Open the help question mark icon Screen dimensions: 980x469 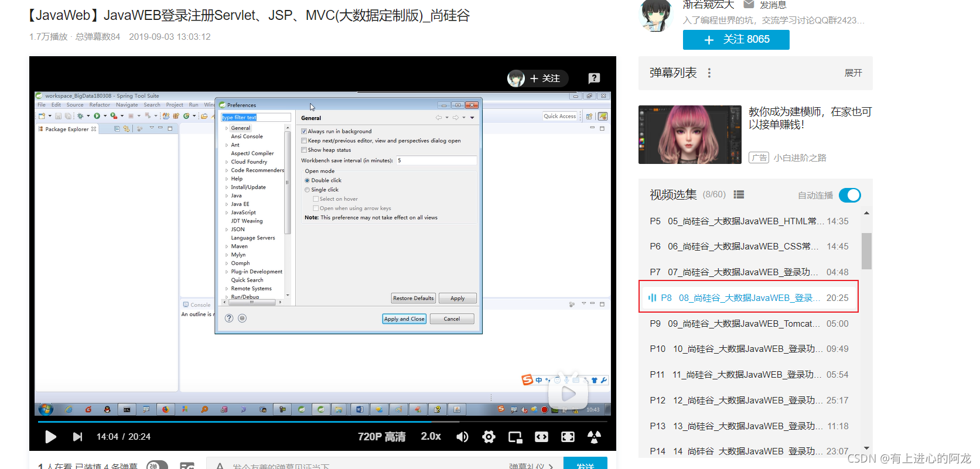pos(594,78)
